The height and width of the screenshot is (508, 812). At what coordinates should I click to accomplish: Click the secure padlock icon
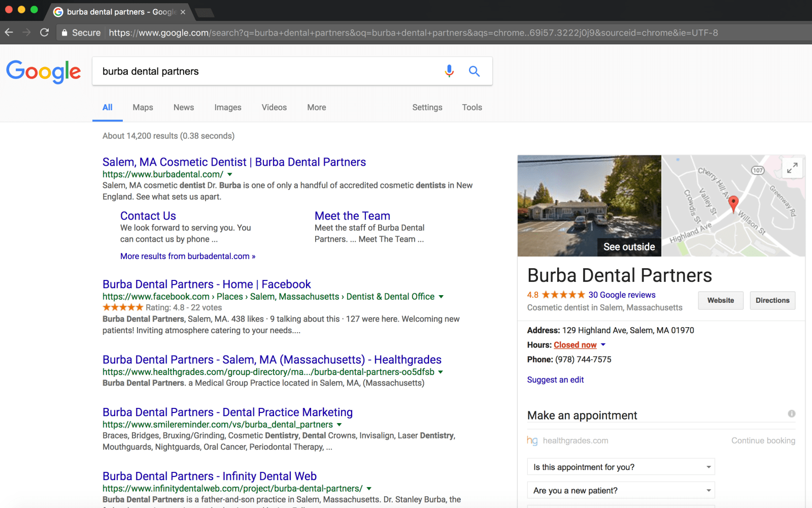64,33
